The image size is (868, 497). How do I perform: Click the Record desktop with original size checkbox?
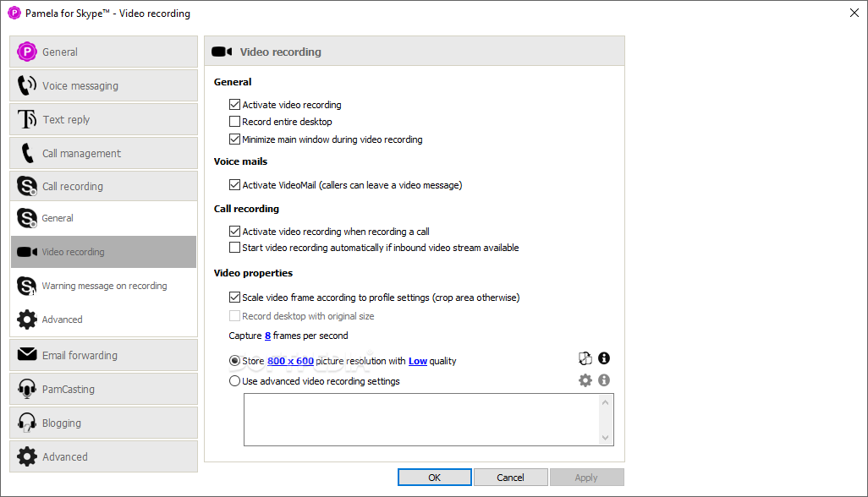tap(234, 316)
